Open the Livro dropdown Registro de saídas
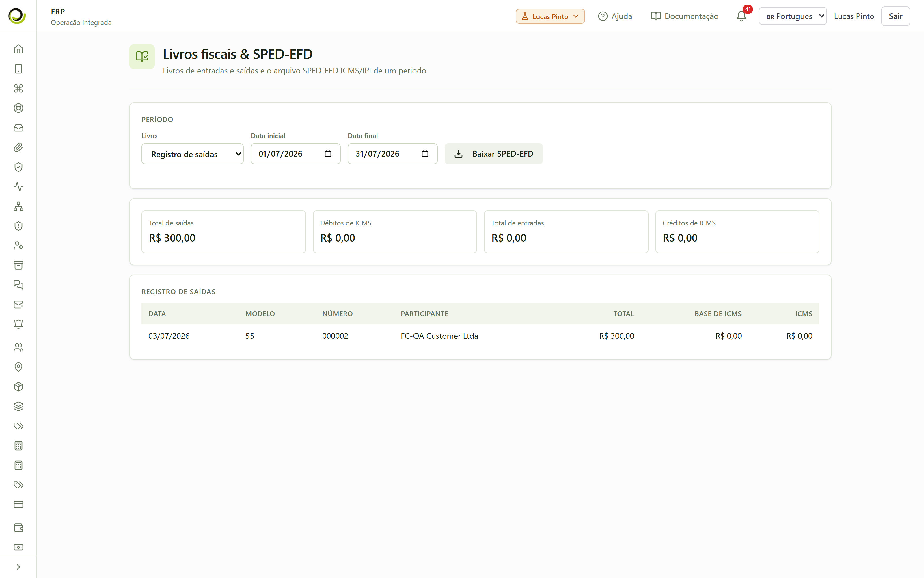This screenshot has width=924, height=578. [x=192, y=154]
